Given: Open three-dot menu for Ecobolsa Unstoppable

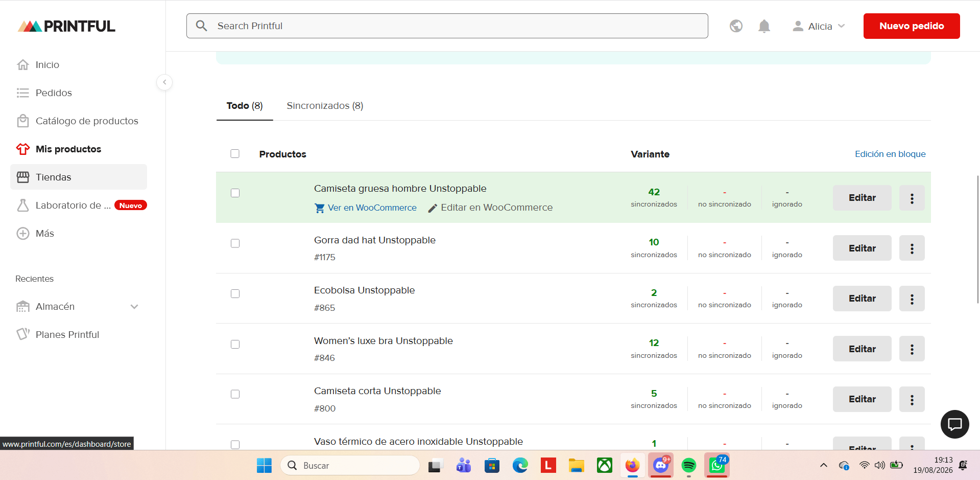Looking at the screenshot, I should (x=912, y=299).
